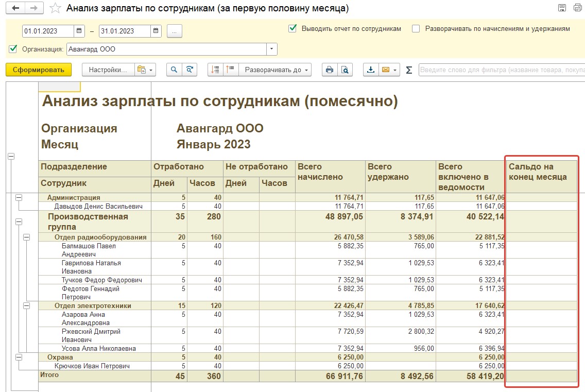This screenshot has width=585, height=392.
Task: Select employee 'Федотов Геннадий Петрович'
Action: [x=91, y=293]
